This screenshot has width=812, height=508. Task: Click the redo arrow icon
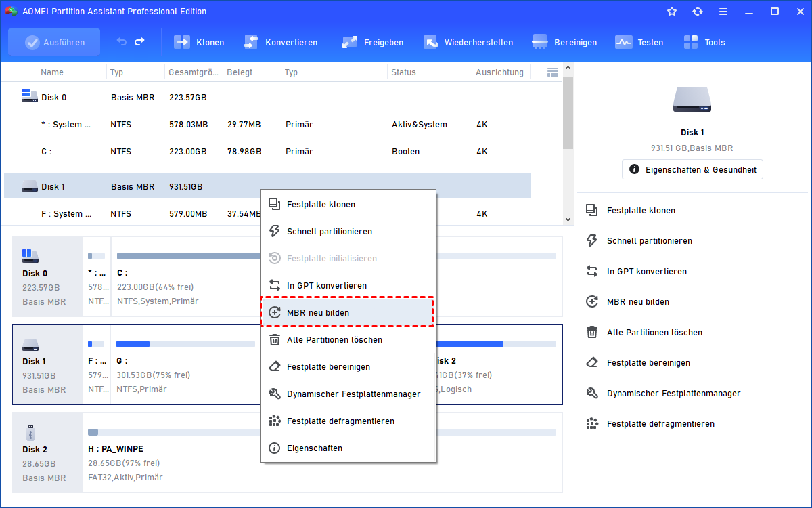139,42
